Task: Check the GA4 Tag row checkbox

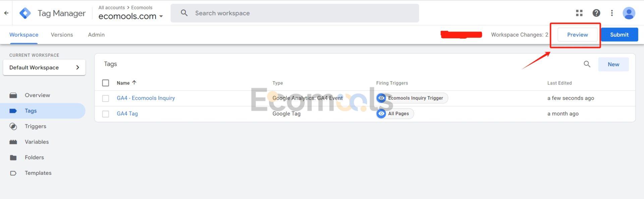Action: pyautogui.click(x=106, y=114)
